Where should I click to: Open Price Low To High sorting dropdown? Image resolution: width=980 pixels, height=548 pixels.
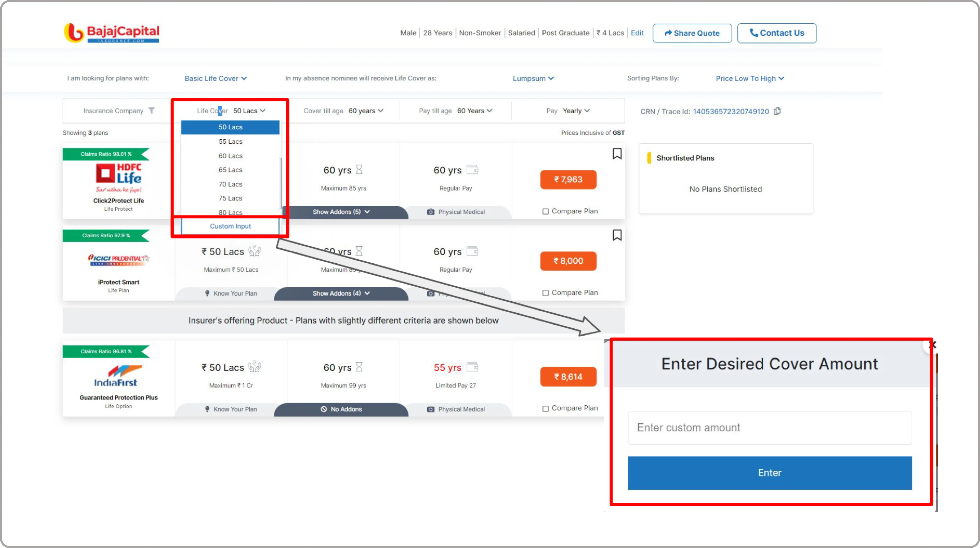click(750, 78)
